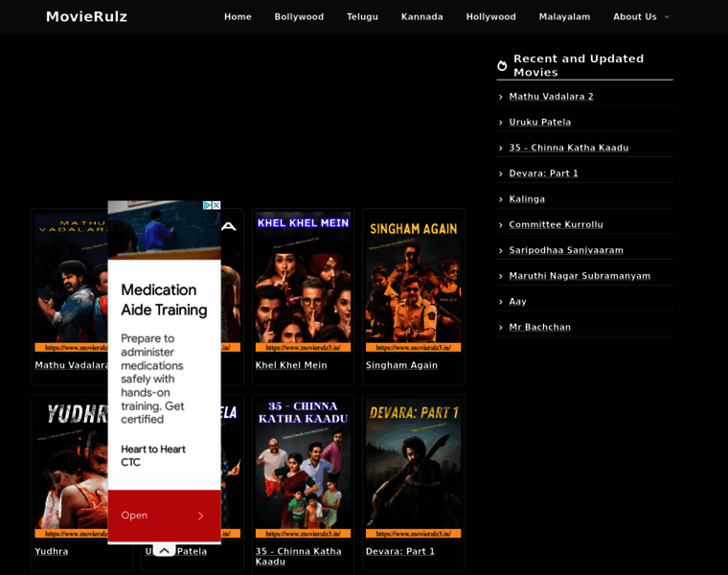Image resolution: width=728 pixels, height=575 pixels.
Task: Open the Devara: Part 1 poster
Action: point(413,469)
